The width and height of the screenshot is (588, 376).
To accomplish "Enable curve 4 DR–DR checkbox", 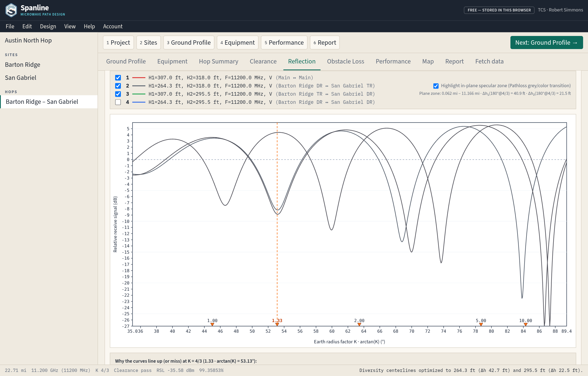I will tap(118, 102).
